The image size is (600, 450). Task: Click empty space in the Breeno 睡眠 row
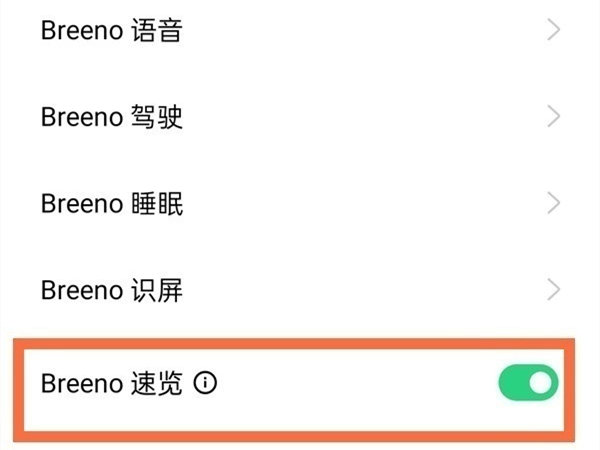point(350,204)
